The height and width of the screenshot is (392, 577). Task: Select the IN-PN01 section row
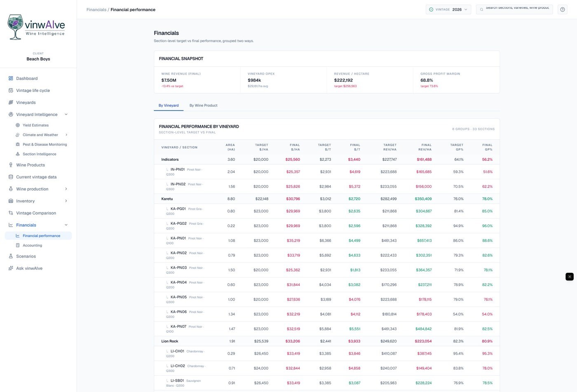(x=327, y=172)
